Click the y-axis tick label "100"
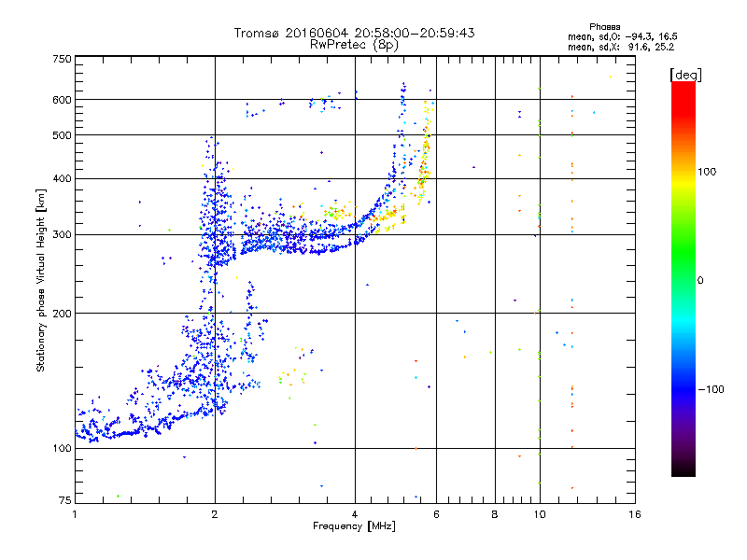Screen dimensions: 747x560 (x=62, y=449)
